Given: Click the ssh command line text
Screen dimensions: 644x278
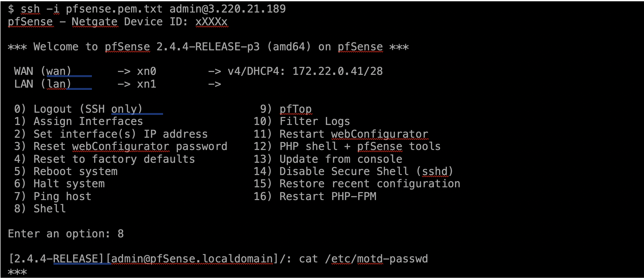Looking at the screenshot, I should pyautogui.click(x=147, y=9).
